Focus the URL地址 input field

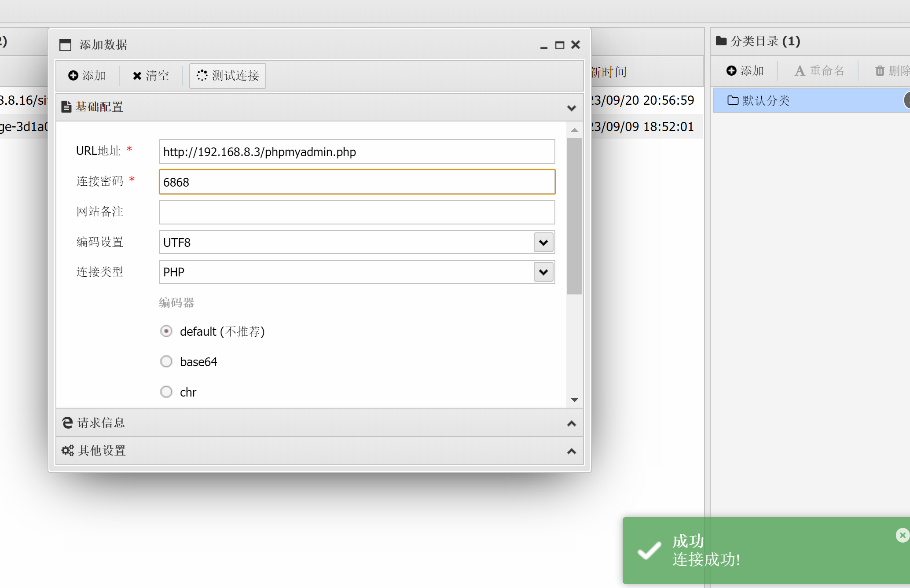[x=357, y=152]
